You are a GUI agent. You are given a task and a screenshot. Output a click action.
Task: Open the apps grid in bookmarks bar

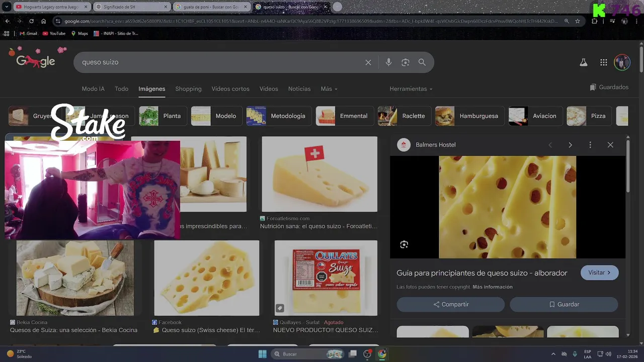click(7, 33)
